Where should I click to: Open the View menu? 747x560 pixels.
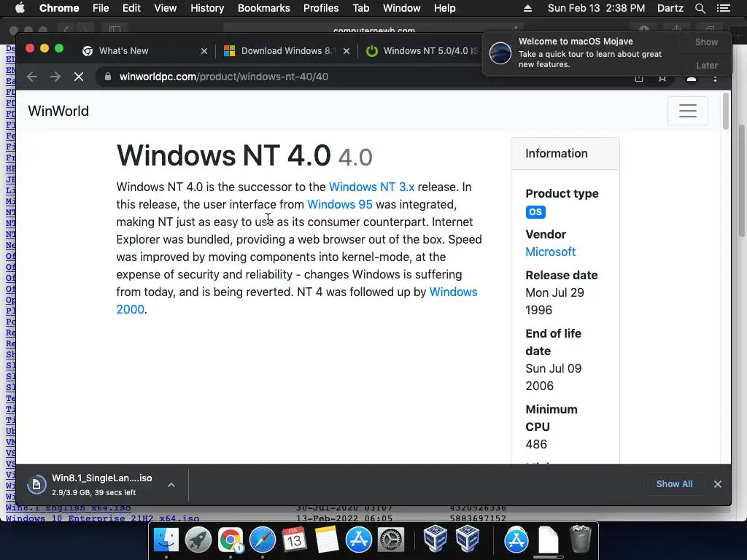166,8
